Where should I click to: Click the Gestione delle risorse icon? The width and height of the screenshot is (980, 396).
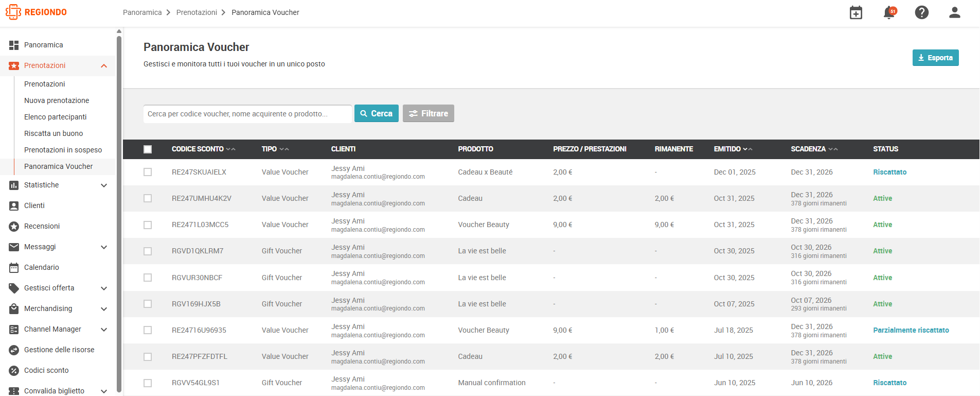(14, 350)
